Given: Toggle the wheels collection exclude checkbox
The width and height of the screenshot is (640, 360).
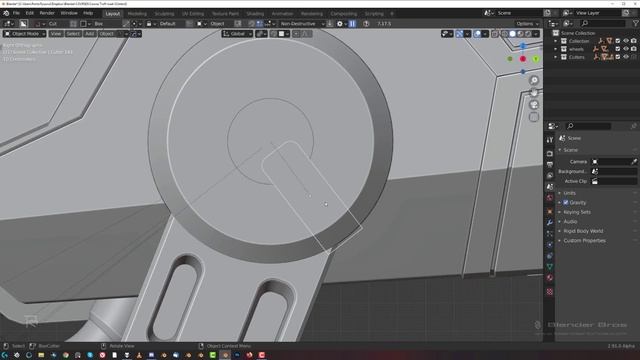Looking at the screenshot, I should point(618,49).
